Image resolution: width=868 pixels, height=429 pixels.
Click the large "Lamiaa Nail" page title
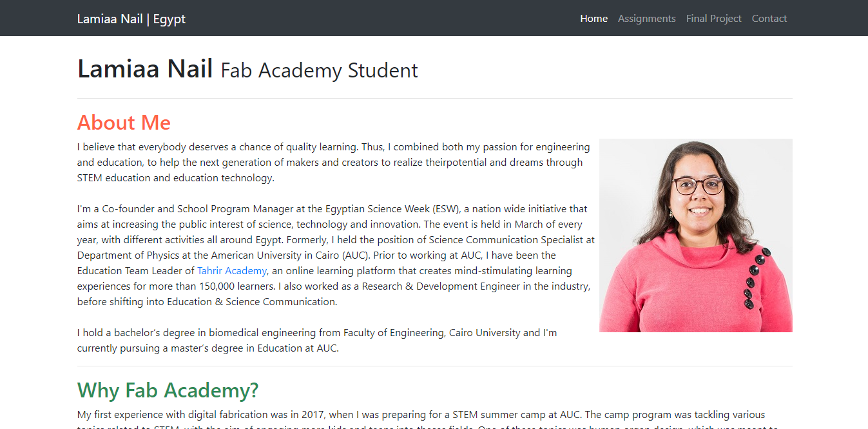145,69
